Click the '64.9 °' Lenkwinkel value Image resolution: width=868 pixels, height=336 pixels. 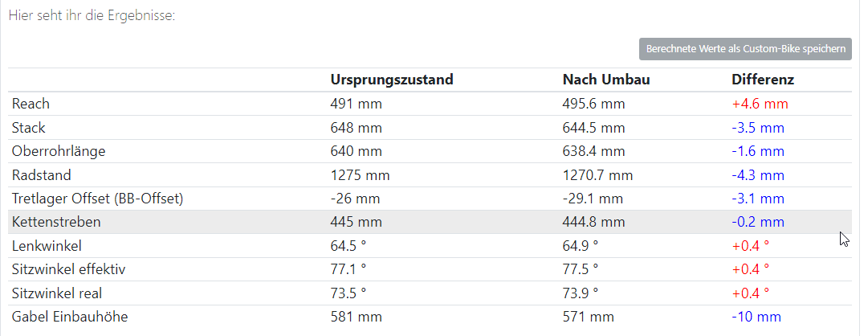click(581, 246)
